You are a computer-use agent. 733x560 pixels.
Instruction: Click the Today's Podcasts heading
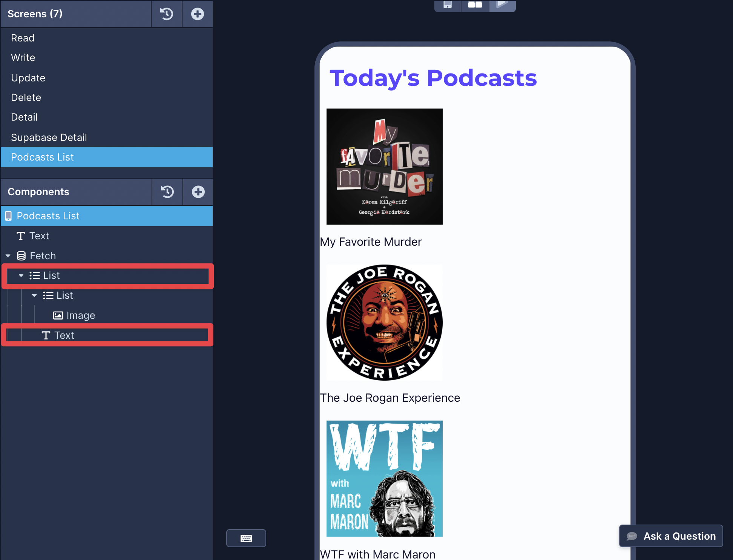coord(433,78)
